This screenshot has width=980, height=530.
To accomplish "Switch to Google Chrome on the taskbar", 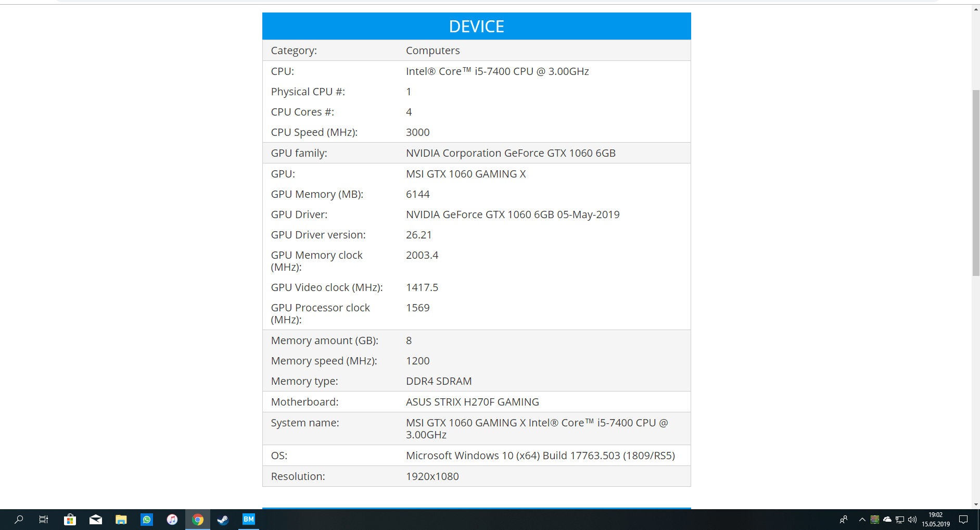I will (x=198, y=520).
